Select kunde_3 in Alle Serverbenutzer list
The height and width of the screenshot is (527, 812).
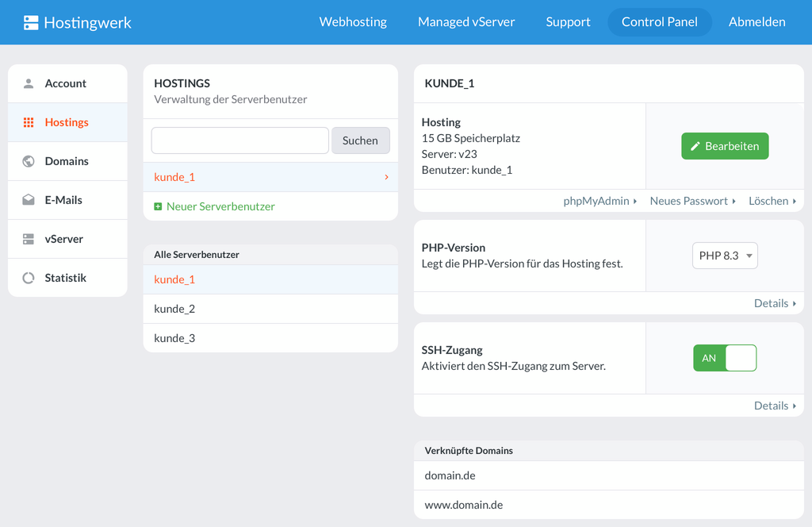coord(270,338)
